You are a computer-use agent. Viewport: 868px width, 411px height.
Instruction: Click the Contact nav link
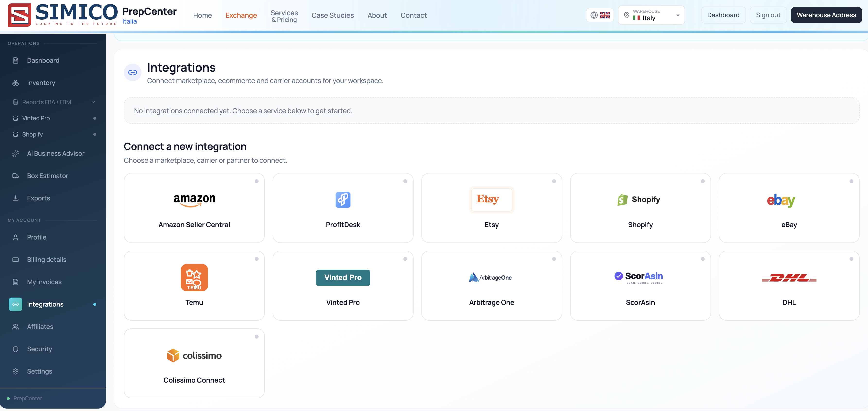pyautogui.click(x=413, y=15)
